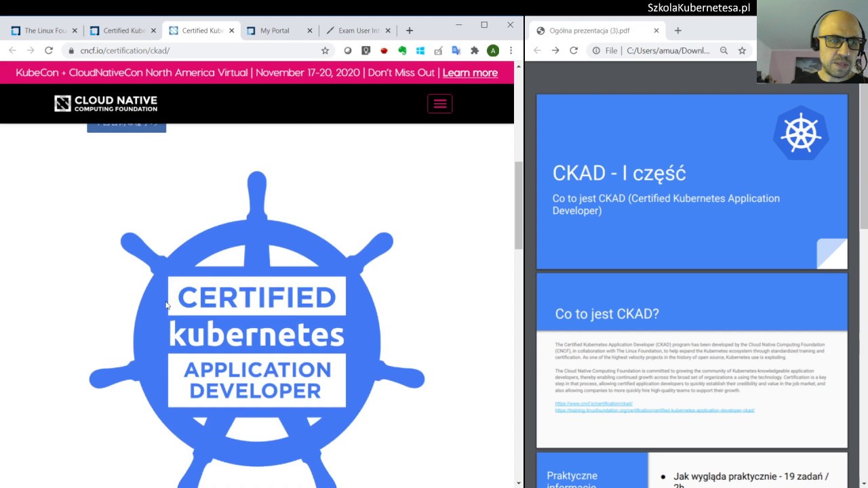Screen dimensions: 868x488
Task: Go forward in the left browser window
Action: (x=31, y=50)
